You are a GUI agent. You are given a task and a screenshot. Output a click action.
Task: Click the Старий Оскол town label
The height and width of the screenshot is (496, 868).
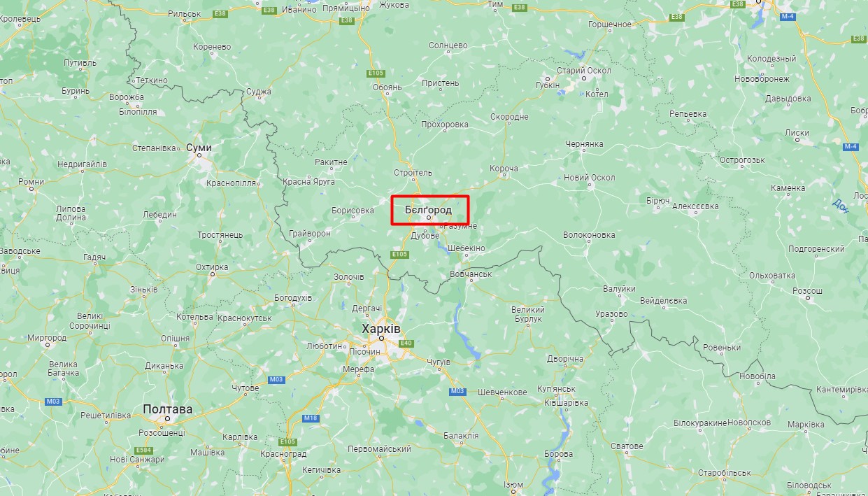[584, 71]
